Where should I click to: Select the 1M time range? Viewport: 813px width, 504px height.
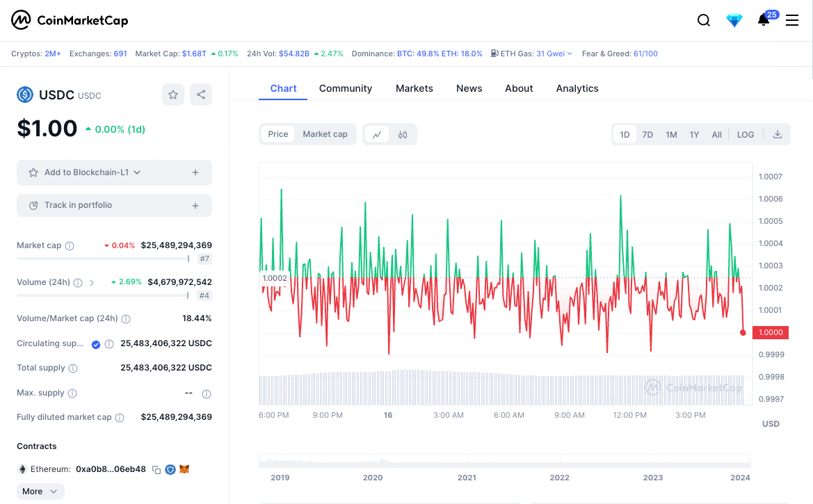(671, 134)
